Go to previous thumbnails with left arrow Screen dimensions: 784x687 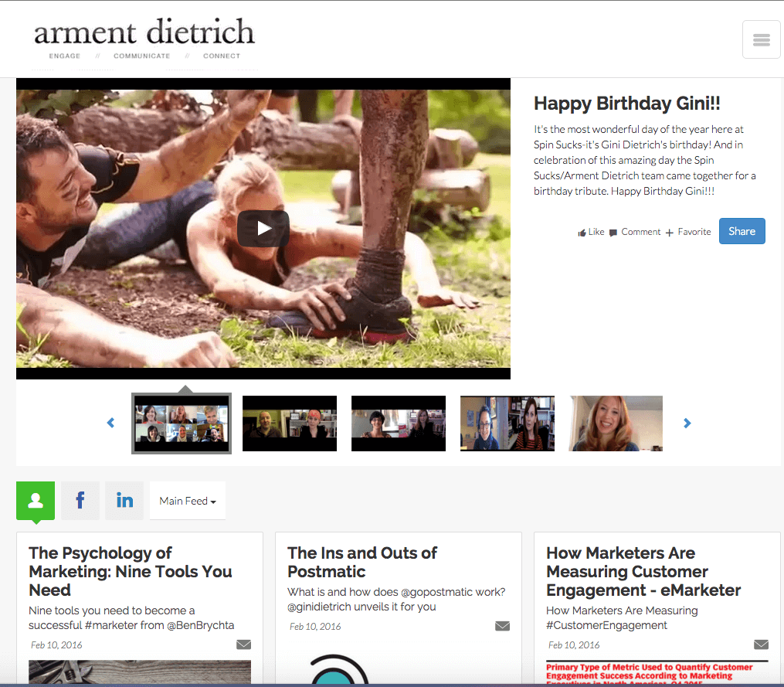110,423
